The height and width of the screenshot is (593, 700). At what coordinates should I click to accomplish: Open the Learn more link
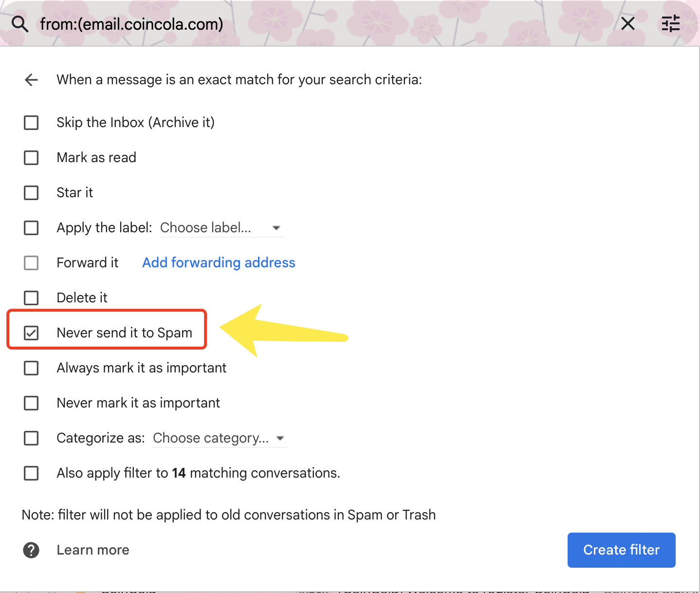[x=93, y=550]
